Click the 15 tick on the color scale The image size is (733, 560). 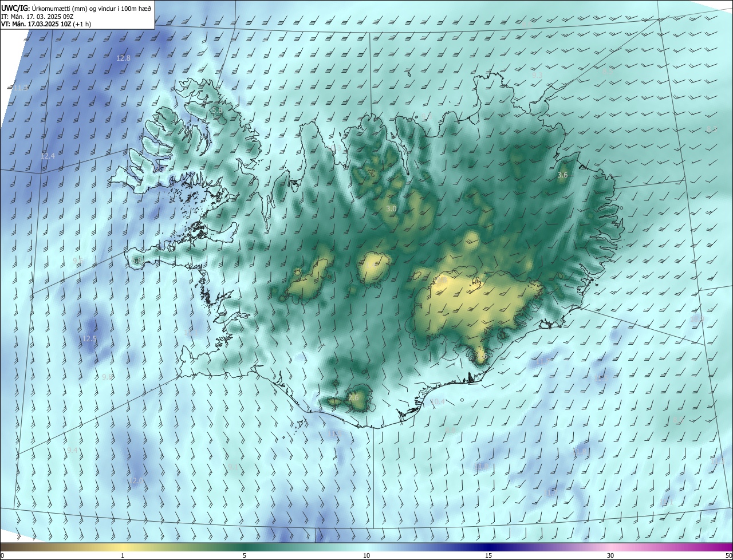click(x=488, y=556)
